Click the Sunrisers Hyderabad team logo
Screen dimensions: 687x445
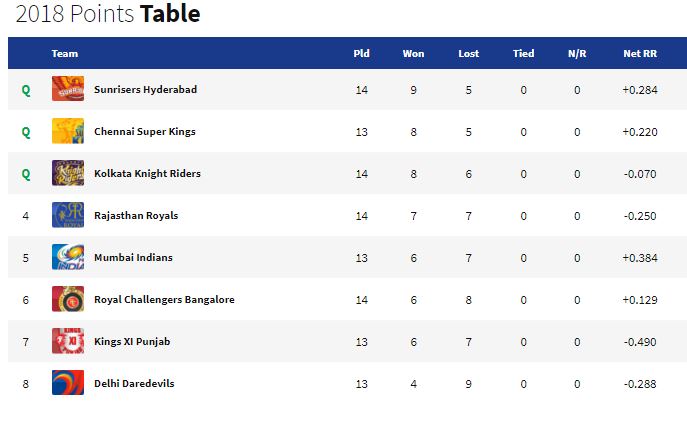(68, 88)
